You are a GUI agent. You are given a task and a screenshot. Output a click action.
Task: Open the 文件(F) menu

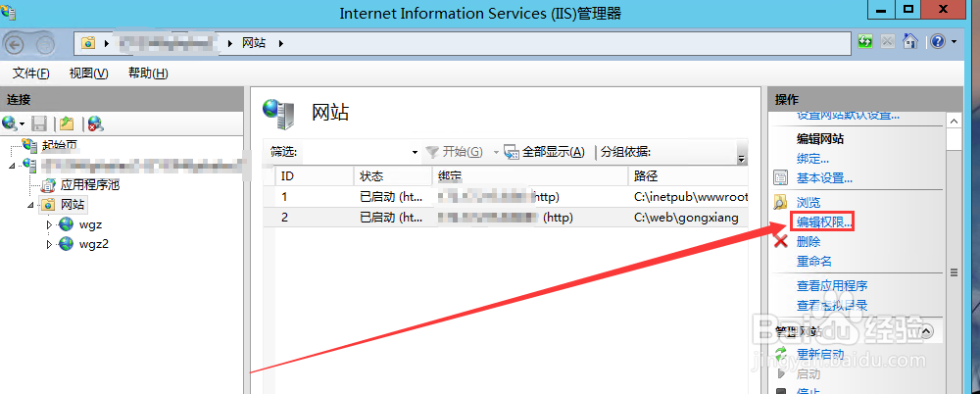click(x=31, y=74)
